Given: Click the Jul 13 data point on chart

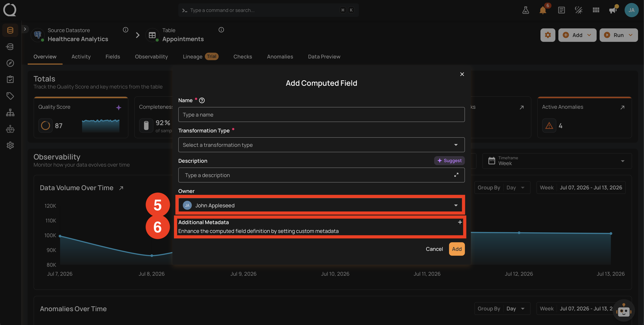Looking at the screenshot, I should 611,233.
